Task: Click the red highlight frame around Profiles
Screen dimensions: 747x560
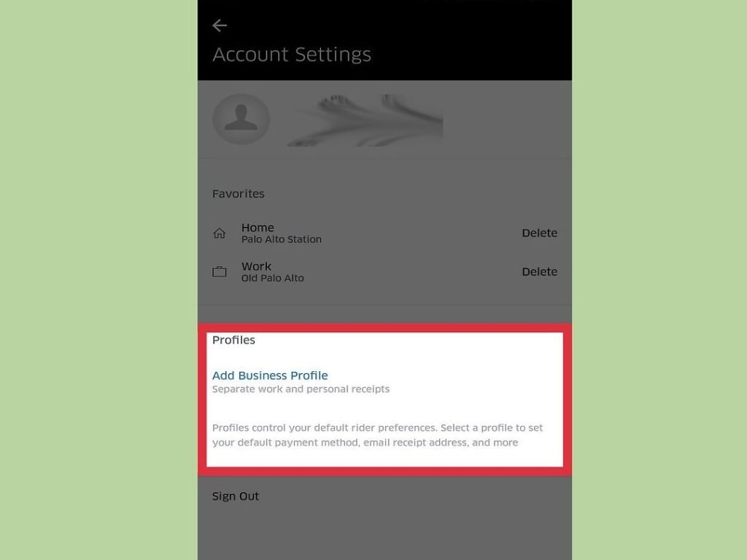Action: 384,327
